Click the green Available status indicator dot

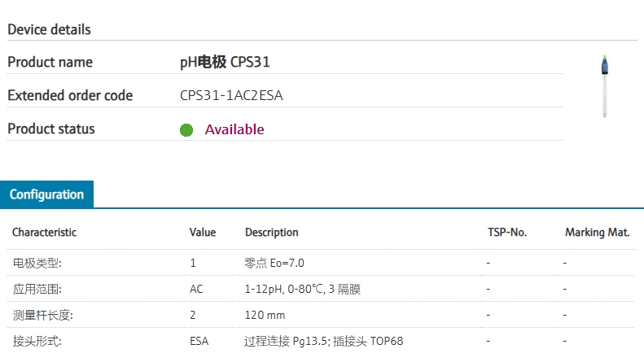click(x=186, y=130)
